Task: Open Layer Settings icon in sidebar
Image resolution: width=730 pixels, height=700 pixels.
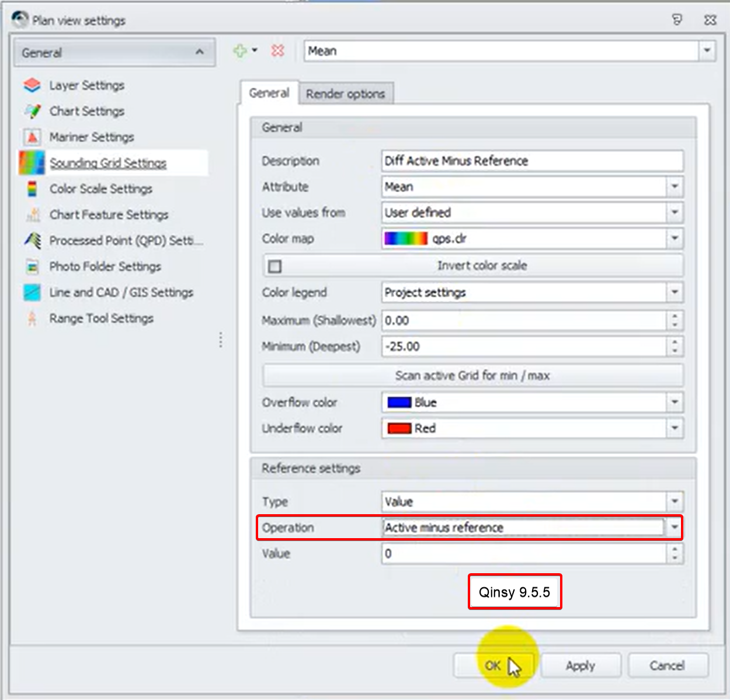Action: coord(32,85)
